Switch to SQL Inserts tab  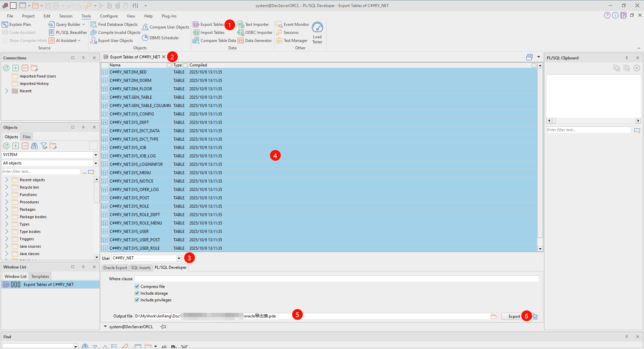[x=141, y=268]
